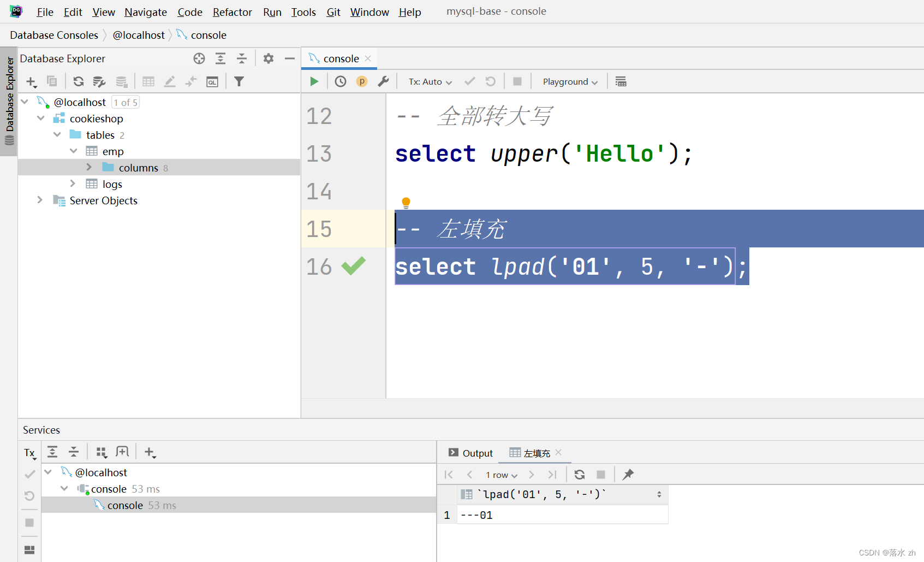Open the 1 row page size dropdown
This screenshot has height=562, width=924.
[502, 475]
